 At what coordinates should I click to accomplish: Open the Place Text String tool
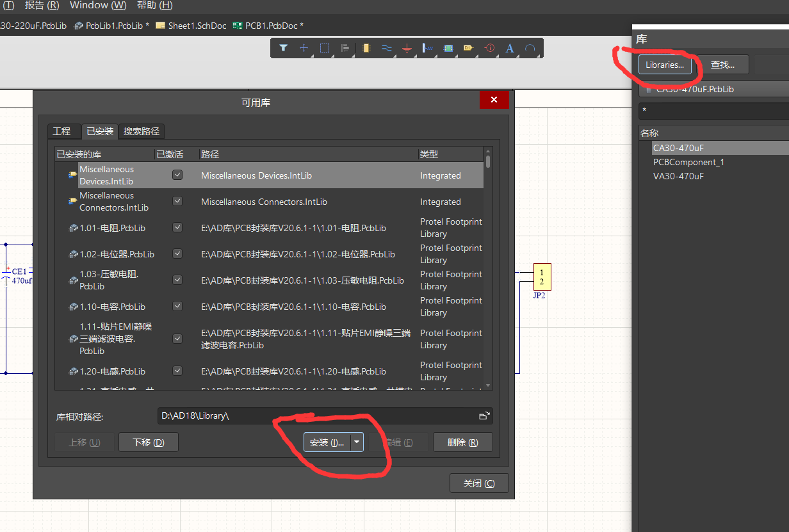click(510, 48)
